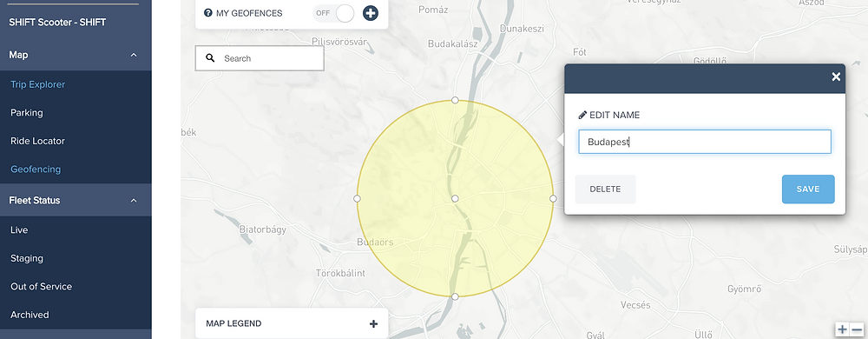Collapse the Map sidebar section
This screenshot has width=868, height=339.
(134, 55)
